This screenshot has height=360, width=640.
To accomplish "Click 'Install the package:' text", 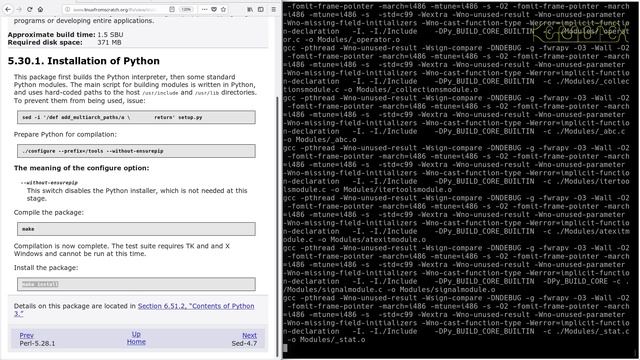I will point(46,268).
